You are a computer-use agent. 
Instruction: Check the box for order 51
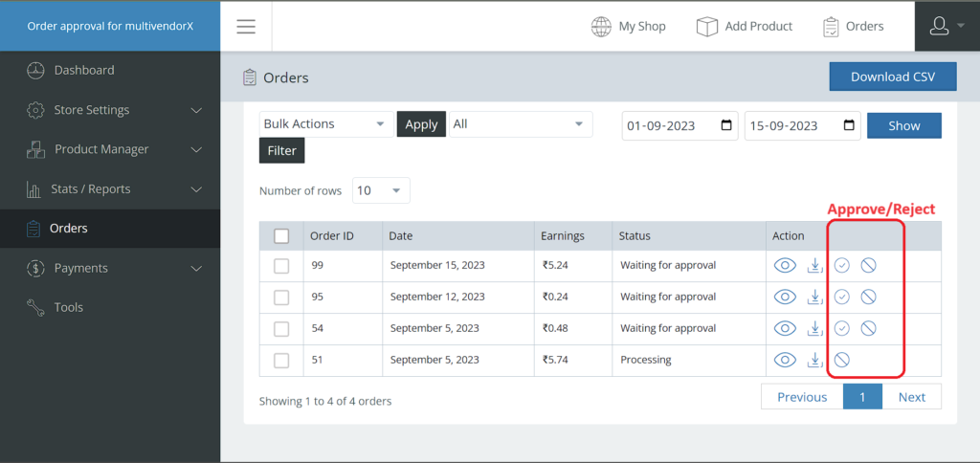pos(282,360)
